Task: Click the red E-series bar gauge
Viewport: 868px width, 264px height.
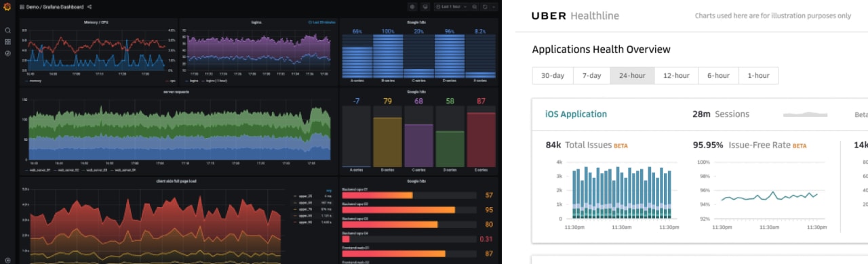Action: pos(481,139)
